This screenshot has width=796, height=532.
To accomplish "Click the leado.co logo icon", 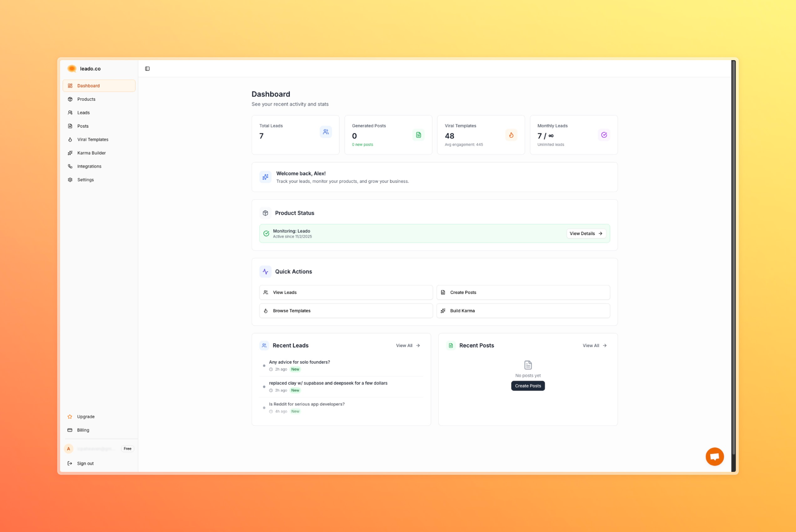I will coord(72,69).
